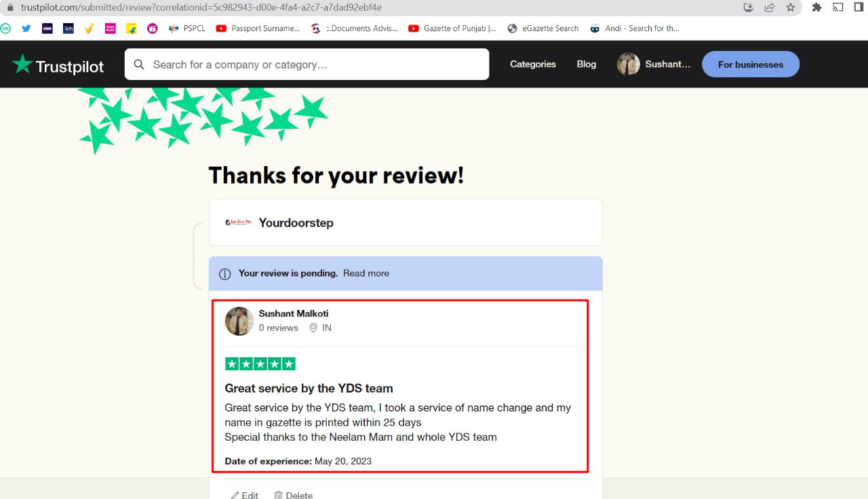Click the For businesses button
Image resolution: width=868 pixels, height=499 pixels.
(751, 64)
